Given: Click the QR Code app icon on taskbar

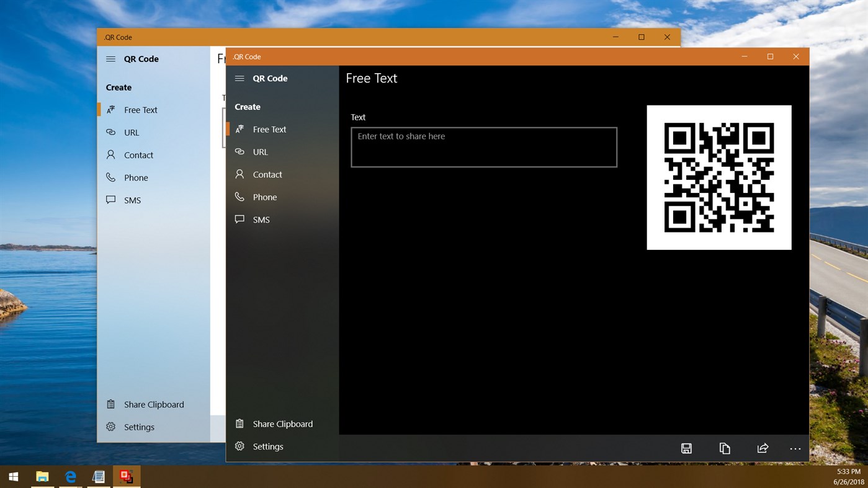Looking at the screenshot, I should pos(126,476).
